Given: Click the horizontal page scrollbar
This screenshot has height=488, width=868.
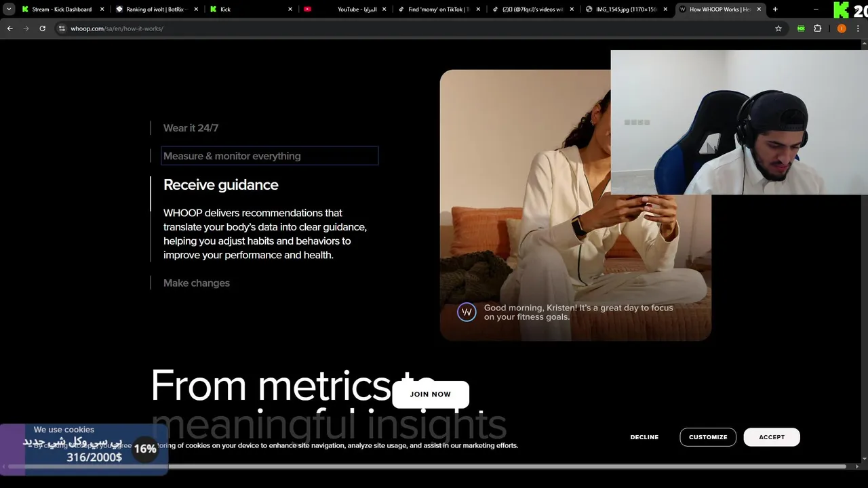Looking at the screenshot, I should click(427, 466).
